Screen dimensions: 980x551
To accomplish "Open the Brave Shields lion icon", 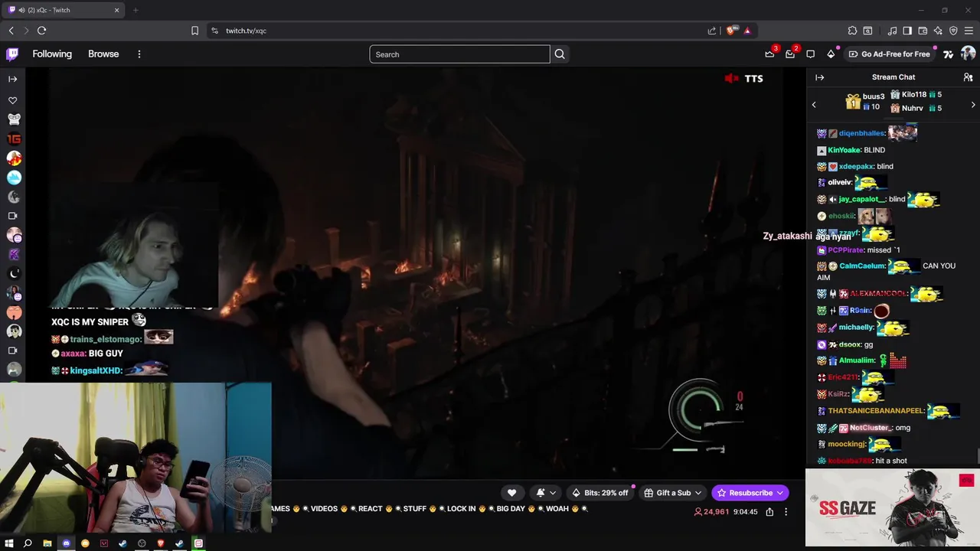I will 730,31.
